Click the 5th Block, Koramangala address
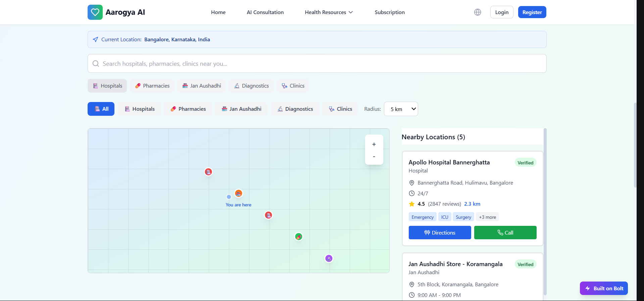The image size is (644, 301). click(x=458, y=285)
